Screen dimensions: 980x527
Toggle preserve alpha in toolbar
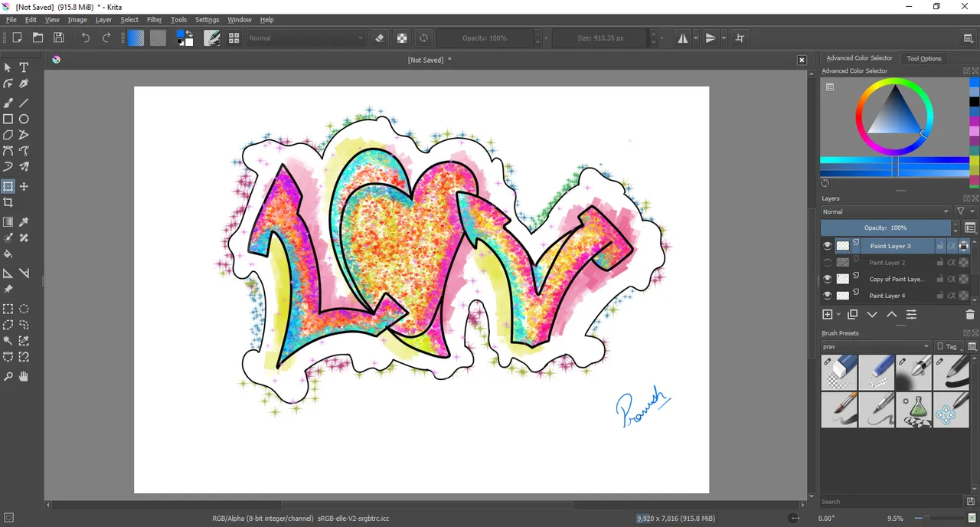tap(401, 38)
